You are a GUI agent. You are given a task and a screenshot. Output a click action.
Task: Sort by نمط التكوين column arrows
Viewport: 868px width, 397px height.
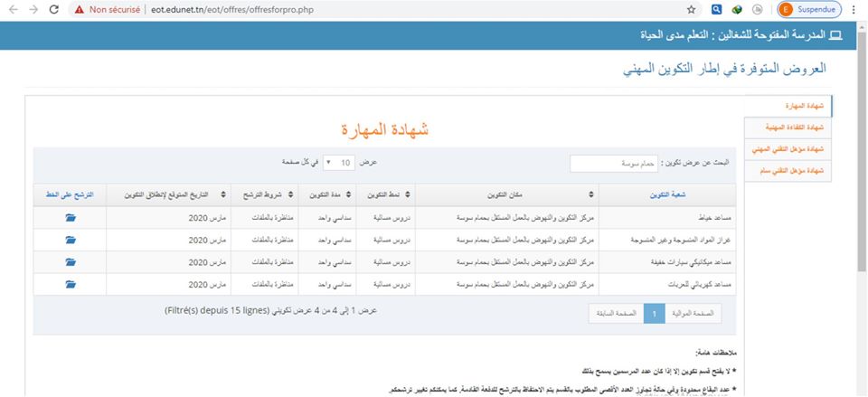click(408, 194)
